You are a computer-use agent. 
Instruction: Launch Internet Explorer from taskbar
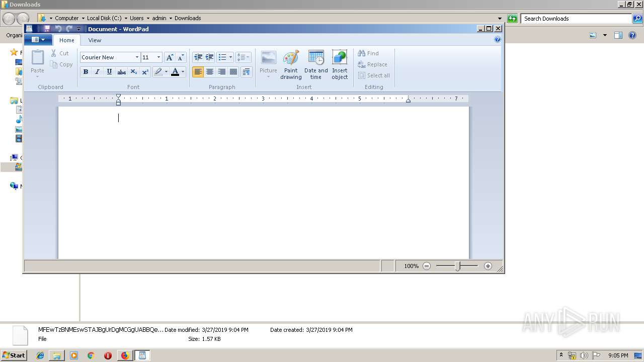point(40,355)
